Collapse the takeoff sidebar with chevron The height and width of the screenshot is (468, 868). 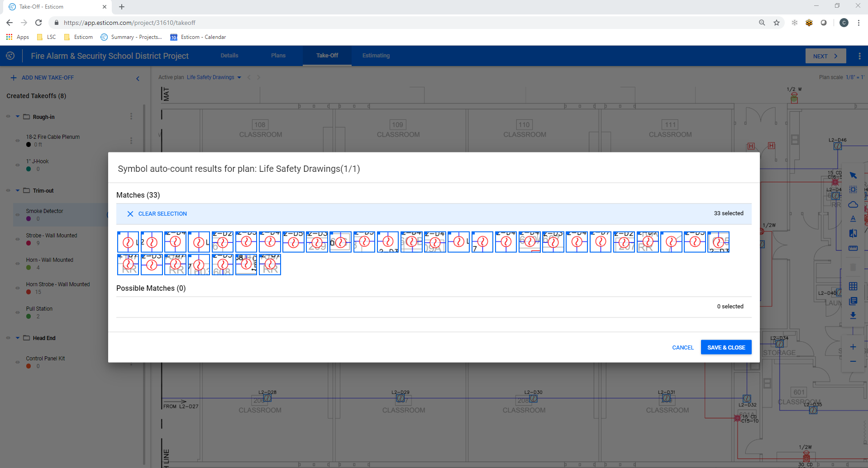coord(138,79)
